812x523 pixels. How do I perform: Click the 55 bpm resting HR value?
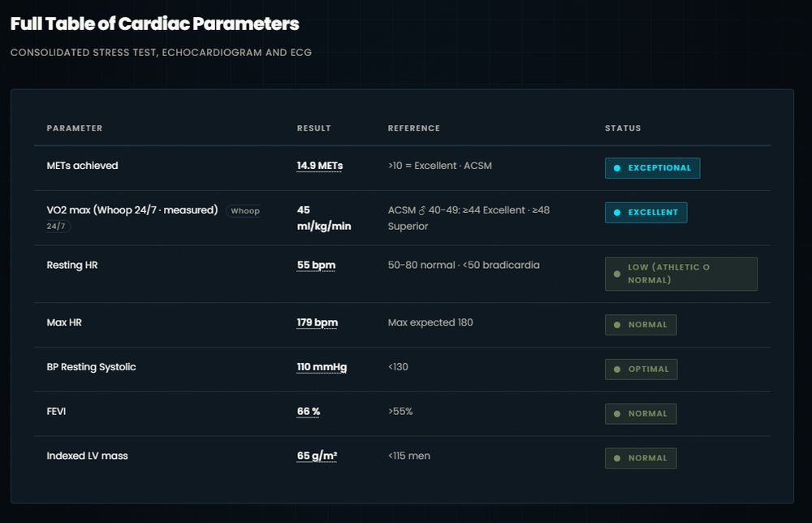[x=316, y=265]
